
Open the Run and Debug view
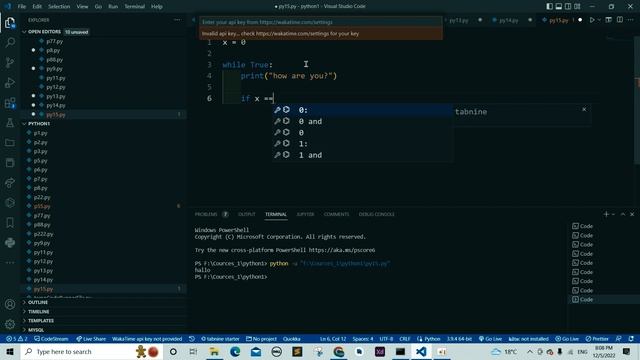[10, 82]
